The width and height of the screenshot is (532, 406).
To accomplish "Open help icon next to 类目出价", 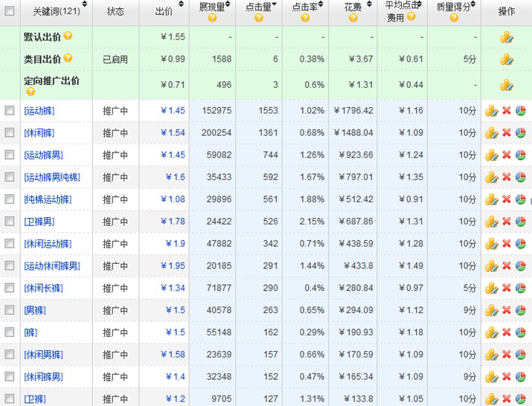I will pos(68,58).
